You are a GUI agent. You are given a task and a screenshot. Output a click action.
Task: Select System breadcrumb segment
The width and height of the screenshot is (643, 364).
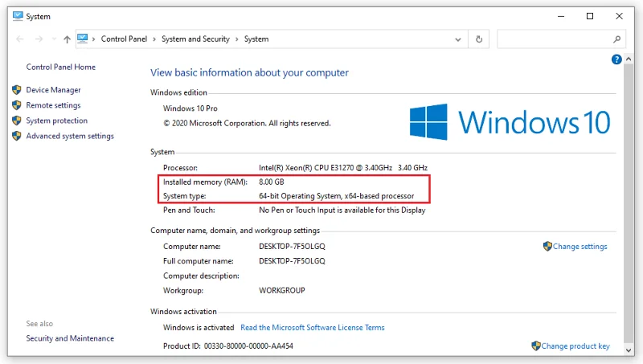click(256, 39)
